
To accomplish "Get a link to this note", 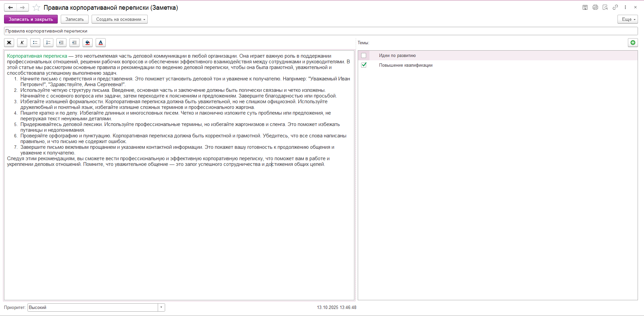I will click(x=615, y=7).
